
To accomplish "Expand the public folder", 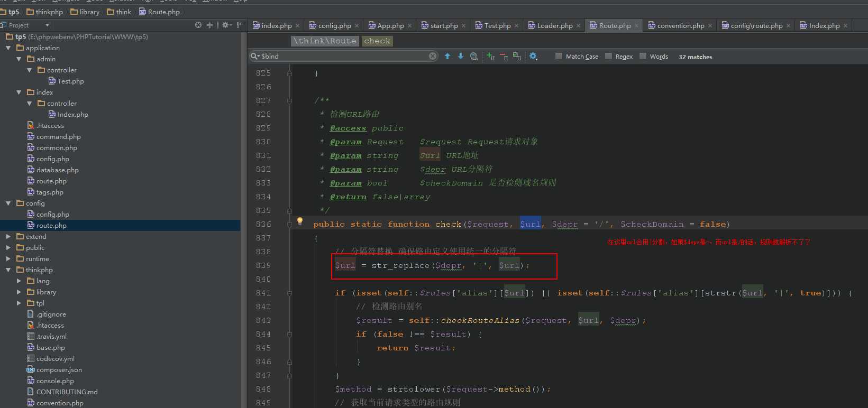I will [8, 247].
